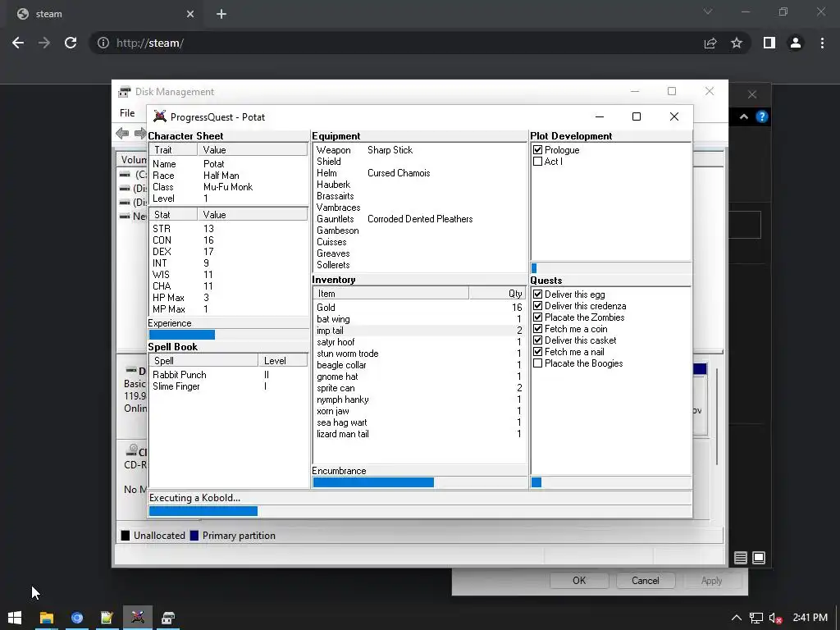This screenshot has height=630, width=840.
Task: Click the Helm Cursed Chamois equipment row
Action: [x=420, y=173]
